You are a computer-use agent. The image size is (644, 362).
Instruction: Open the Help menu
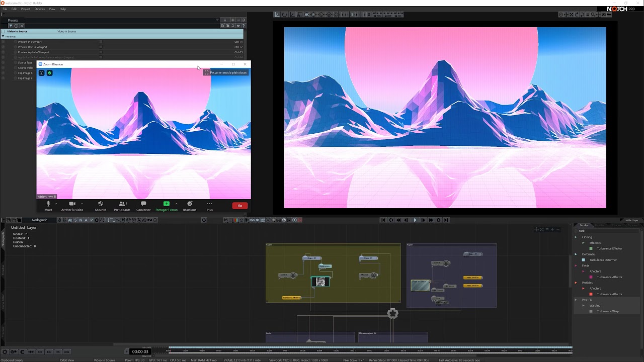63,9
